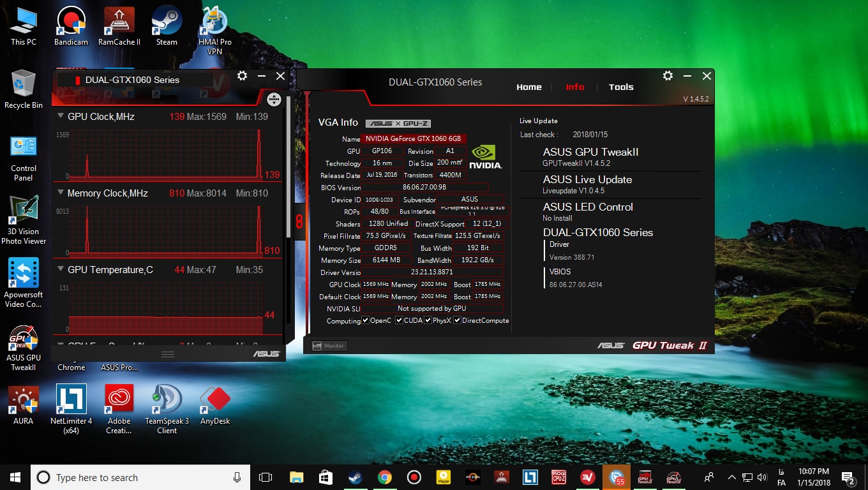
Task: Select ASUS GPU TweakII in Live Update list
Action: tap(590, 152)
